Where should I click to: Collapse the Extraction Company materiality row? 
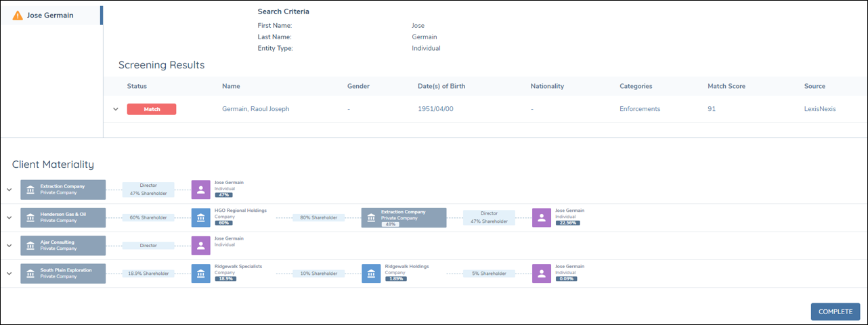click(x=9, y=190)
